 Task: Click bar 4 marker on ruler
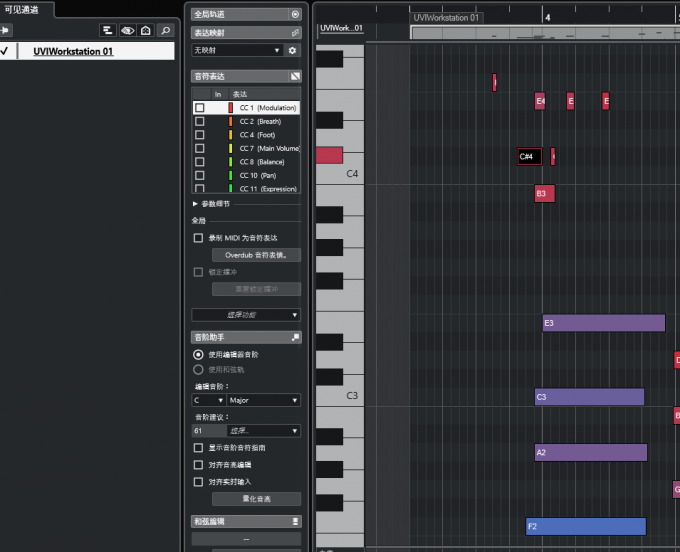coord(547,17)
